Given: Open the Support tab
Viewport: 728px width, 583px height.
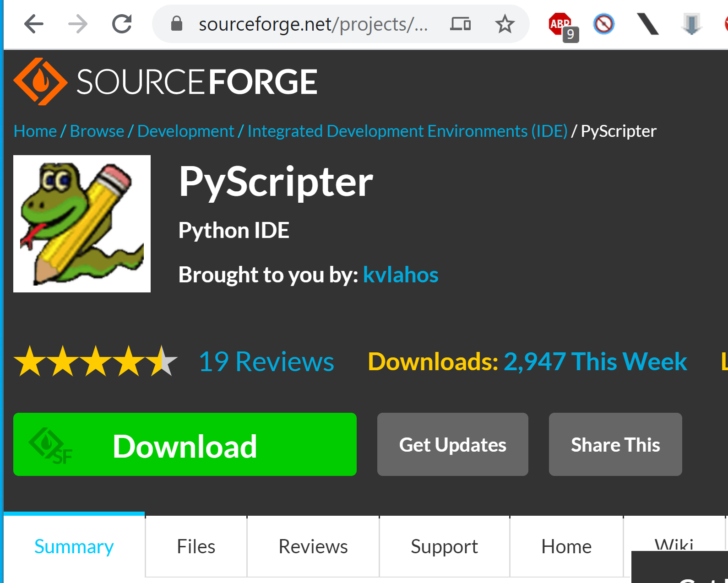Looking at the screenshot, I should tap(444, 546).
